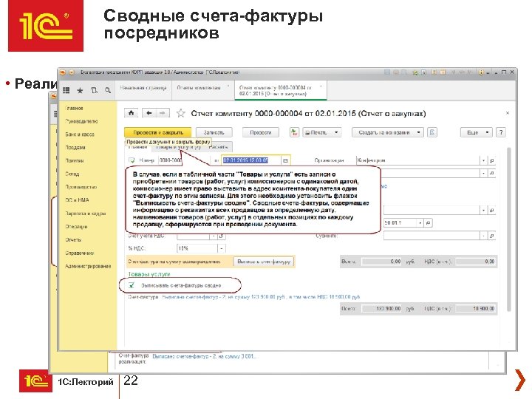Toggle Выписывать счета-фактуры сводно checkbox
This screenshot has height=399, width=532.
pos(132,285)
